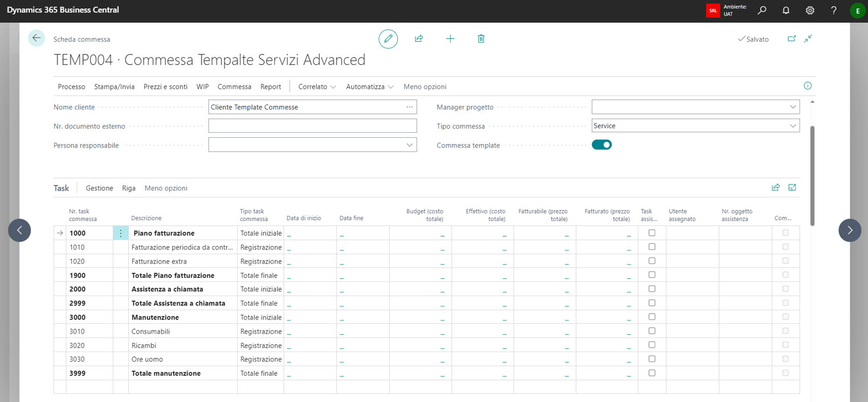Open the Processo menu
This screenshot has height=402, width=868.
click(x=71, y=87)
